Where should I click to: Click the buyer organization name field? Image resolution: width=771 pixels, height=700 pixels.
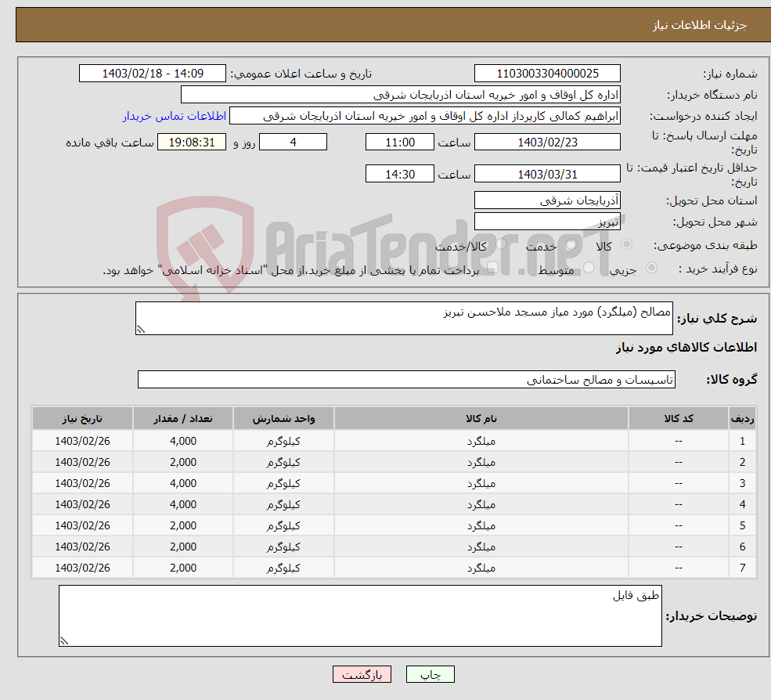point(401,95)
